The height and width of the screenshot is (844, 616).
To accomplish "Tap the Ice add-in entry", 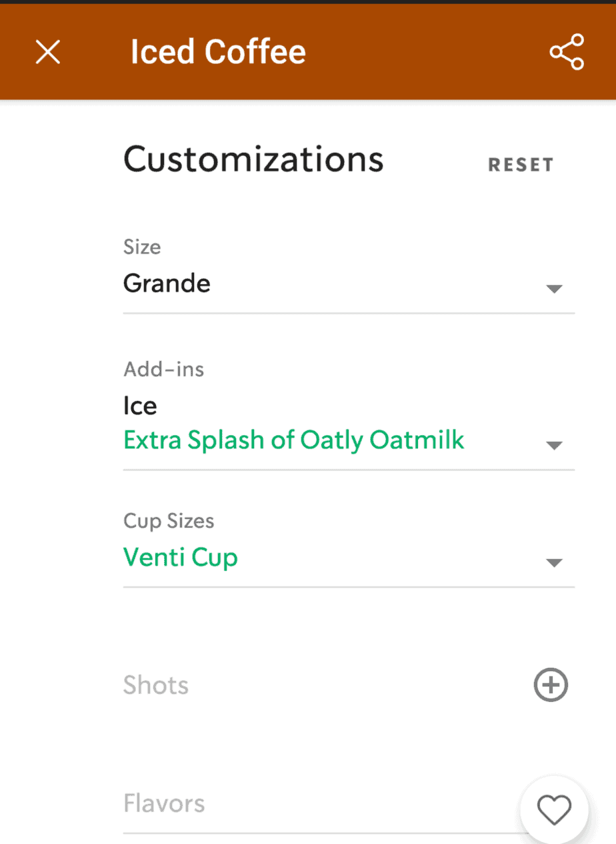I will click(x=140, y=406).
